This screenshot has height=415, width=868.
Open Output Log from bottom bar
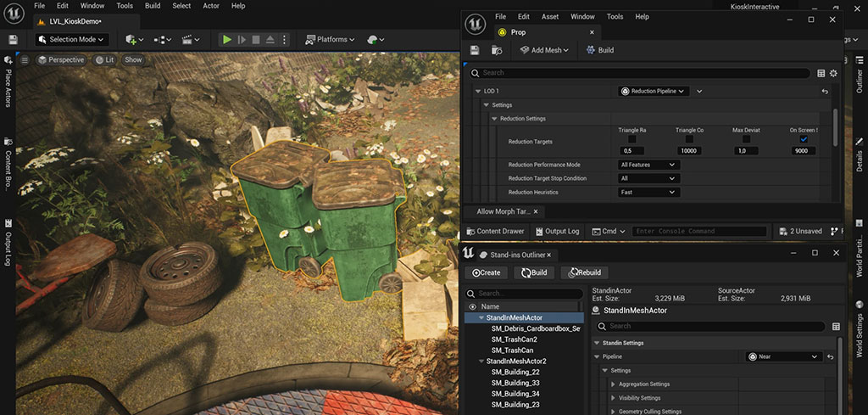tap(557, 231)
